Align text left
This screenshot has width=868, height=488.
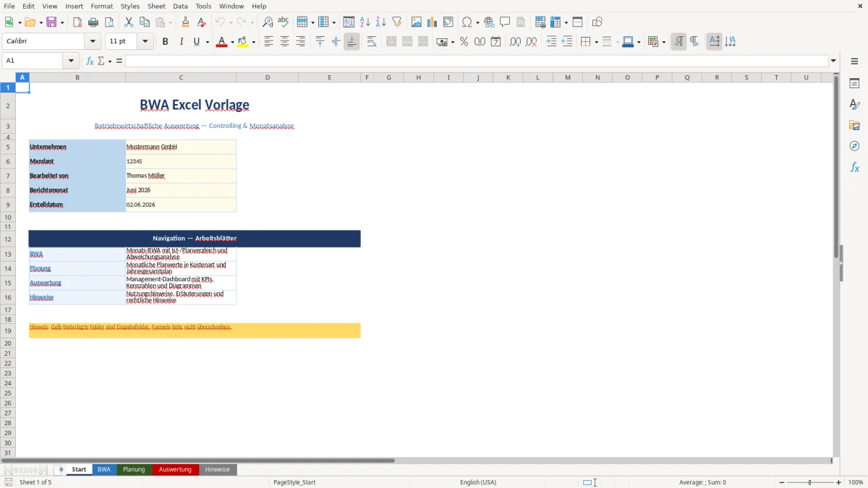(268, 42)
